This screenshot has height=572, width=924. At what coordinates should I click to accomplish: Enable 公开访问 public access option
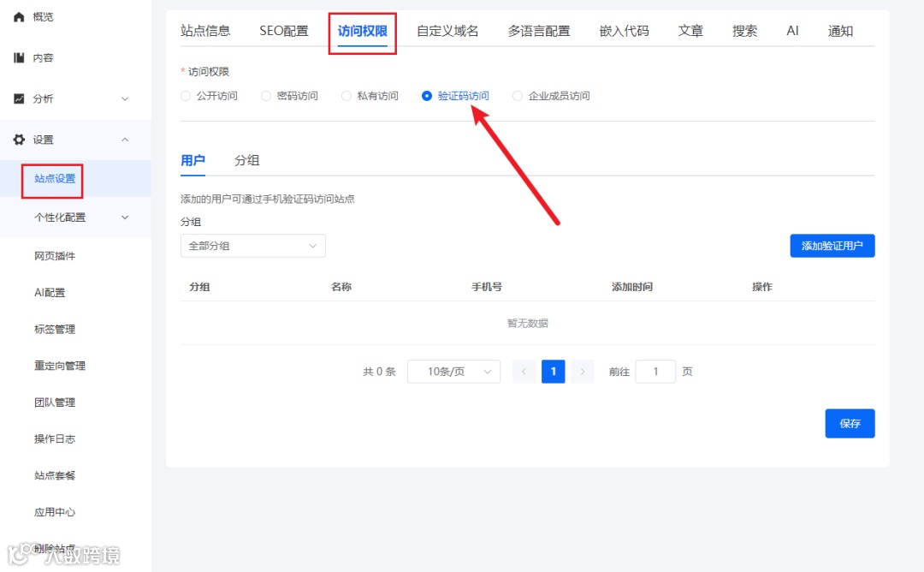pos(186,96)
